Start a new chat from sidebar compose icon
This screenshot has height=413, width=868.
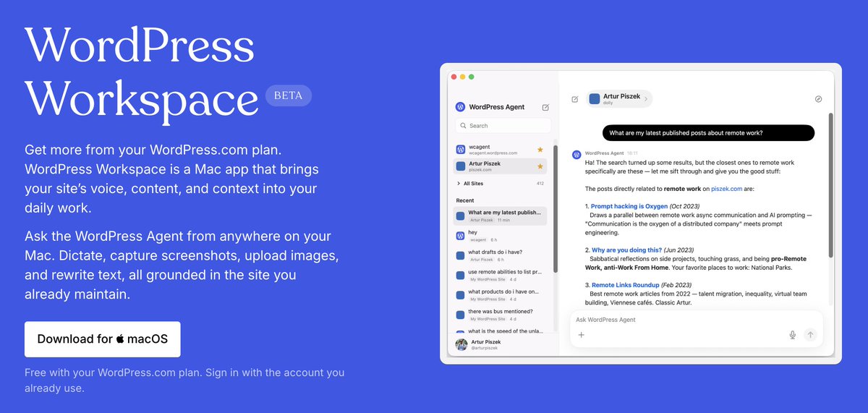pyautogui.click(x=545, y=107)
